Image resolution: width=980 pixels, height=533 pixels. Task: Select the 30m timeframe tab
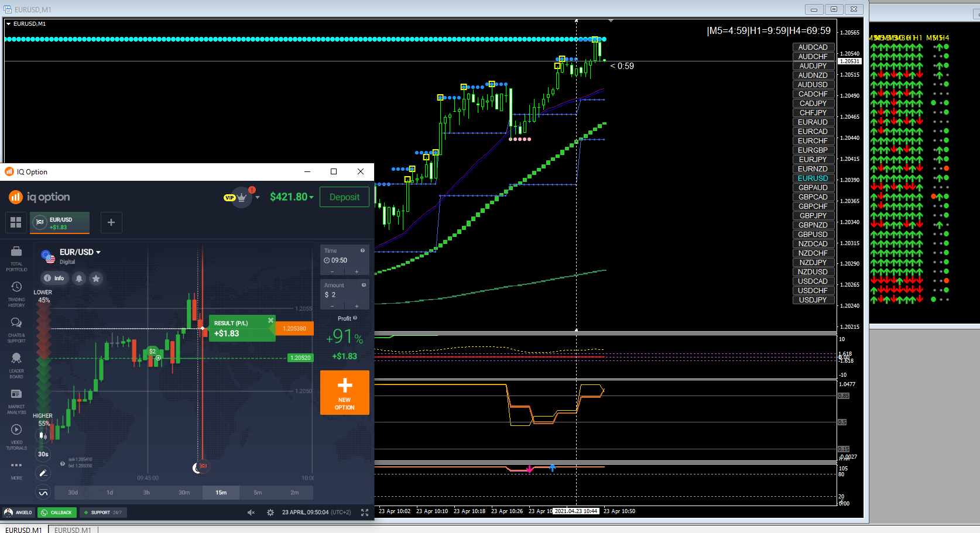[184, 493]
